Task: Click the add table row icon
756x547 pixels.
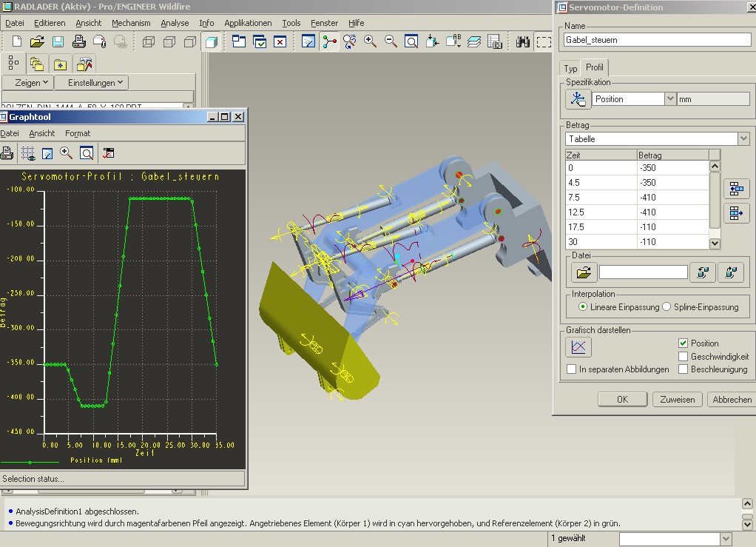Action: 735,189
